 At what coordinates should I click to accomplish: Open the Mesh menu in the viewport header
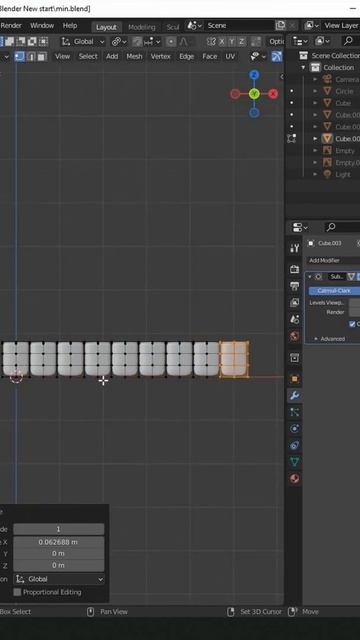click(x=134, y=56)
